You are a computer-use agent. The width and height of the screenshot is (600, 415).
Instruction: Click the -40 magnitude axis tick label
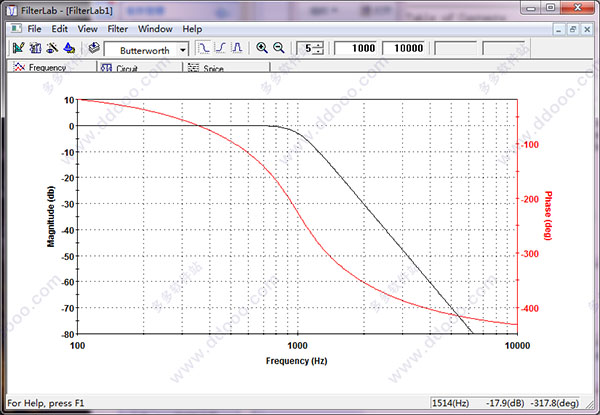[67, 230]
